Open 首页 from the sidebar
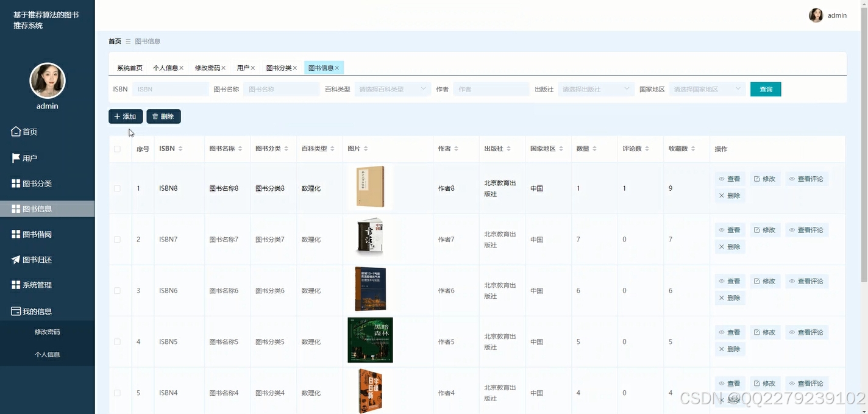 (47, 131)
